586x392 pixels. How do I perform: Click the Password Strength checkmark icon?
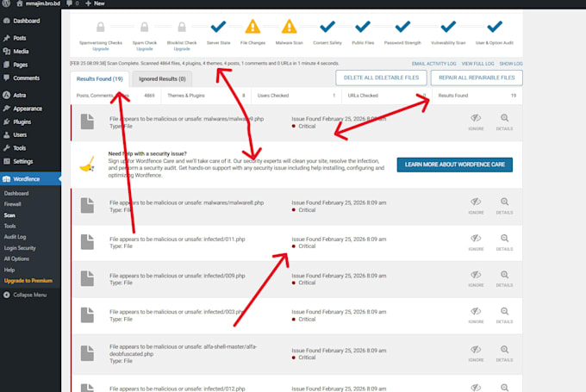coord(402,27)
